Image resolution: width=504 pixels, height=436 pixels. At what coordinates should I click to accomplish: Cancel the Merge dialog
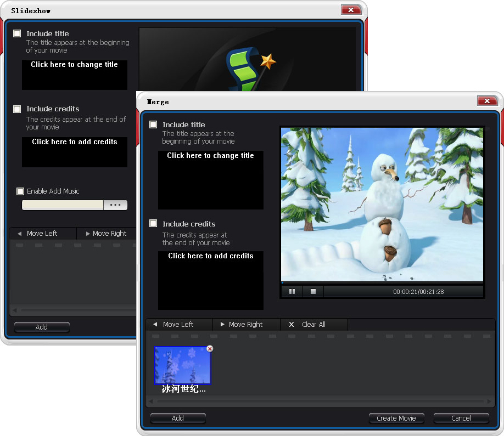(461, 418)
